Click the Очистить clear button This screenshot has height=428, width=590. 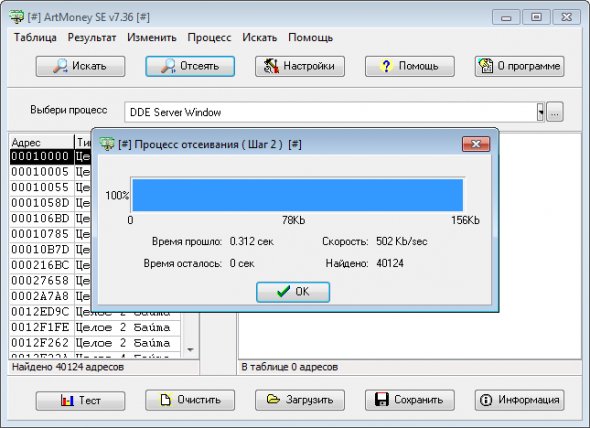190,400
